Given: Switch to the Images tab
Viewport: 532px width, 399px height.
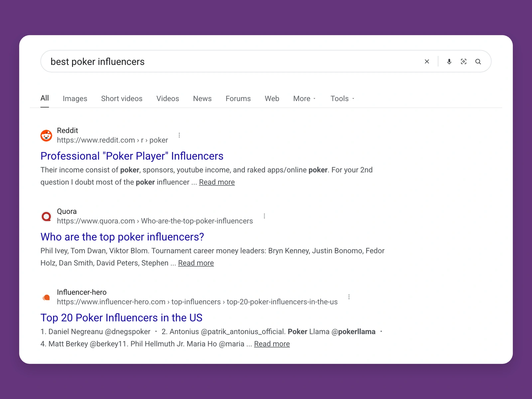Looking at the screenshot, I should 75,98.
